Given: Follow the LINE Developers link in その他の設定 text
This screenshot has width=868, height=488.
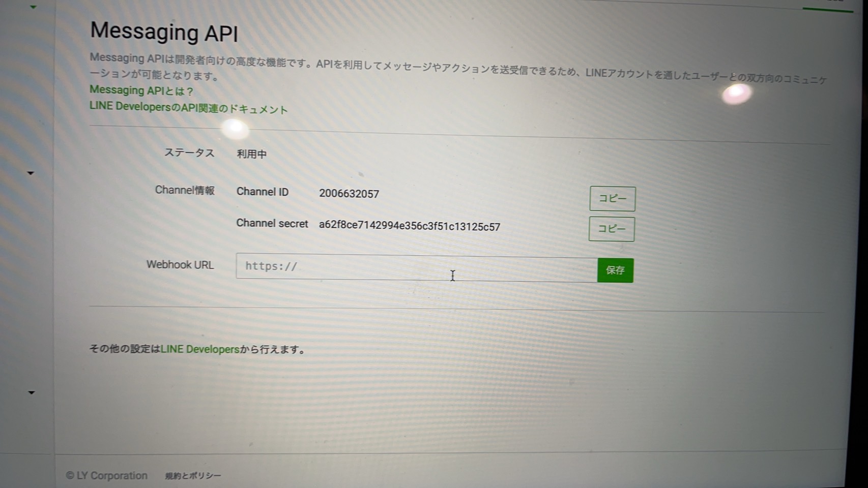Looking at the screenshot, I should point(200,349).
